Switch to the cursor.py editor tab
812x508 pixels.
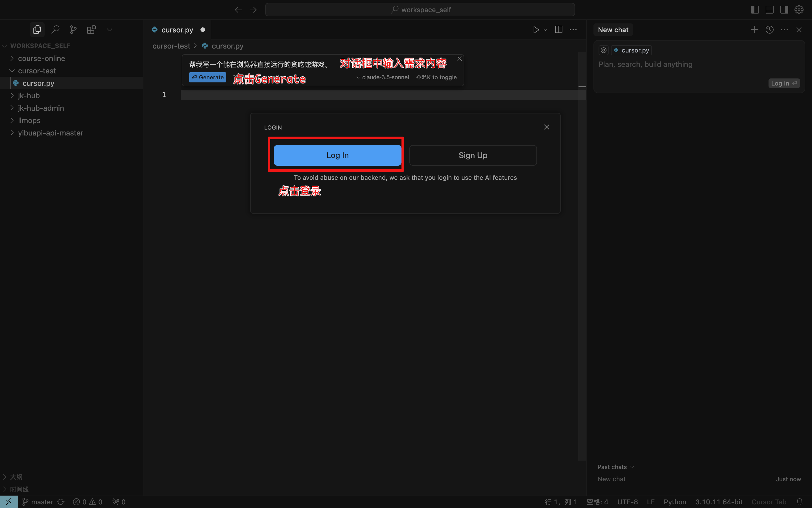(177, 30)
